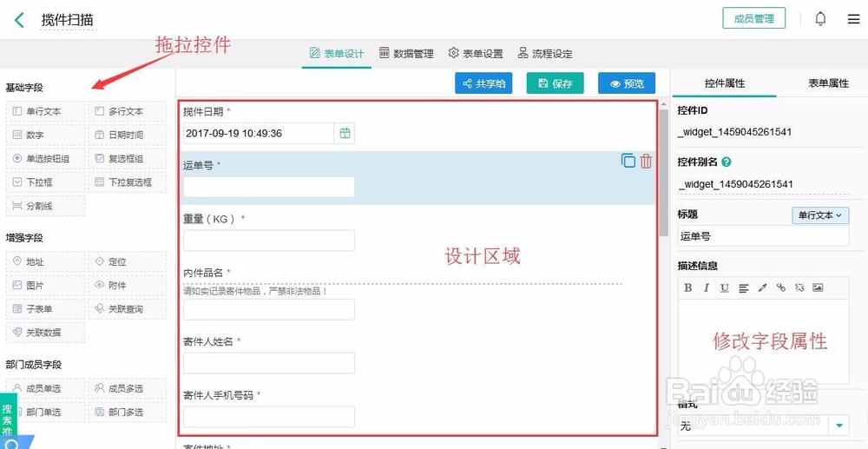Select the 关联查询 widget
Screen dimensions: 868x449
pyautogui.click(x=128, y=309)
